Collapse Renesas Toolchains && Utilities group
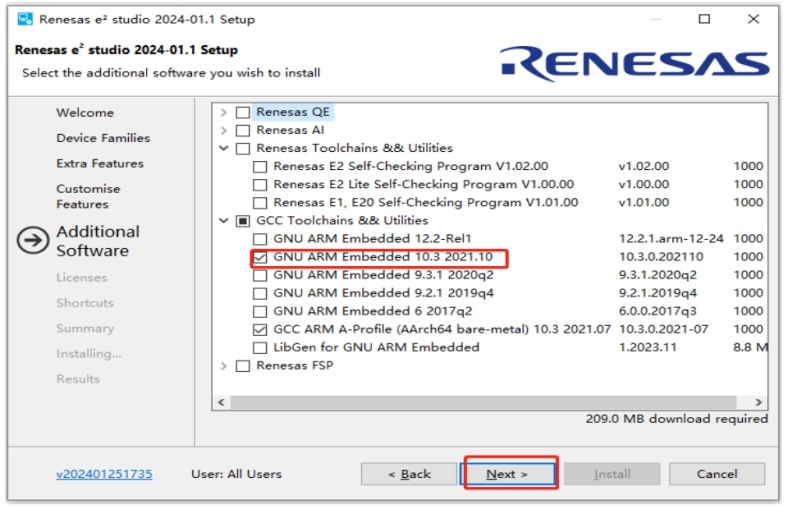 coord(224,148)
